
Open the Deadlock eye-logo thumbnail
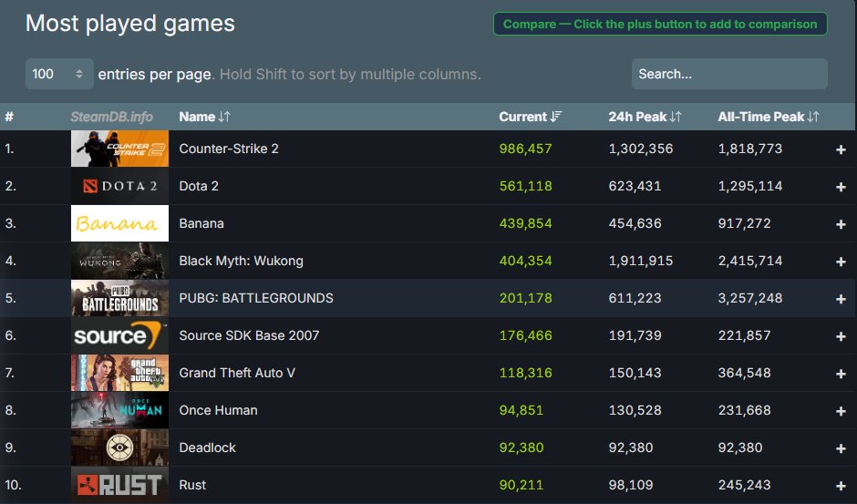pyautogui.click(x=119, y=447)
